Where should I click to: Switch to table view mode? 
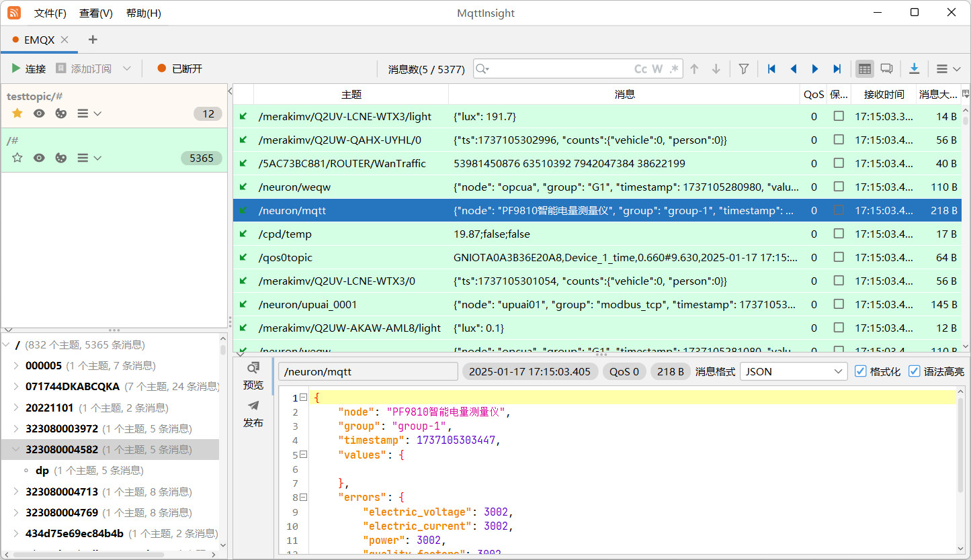865,68
